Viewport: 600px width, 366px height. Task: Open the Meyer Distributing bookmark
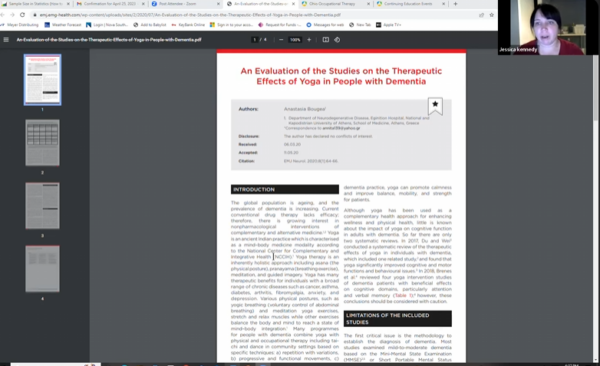(20, 25)
